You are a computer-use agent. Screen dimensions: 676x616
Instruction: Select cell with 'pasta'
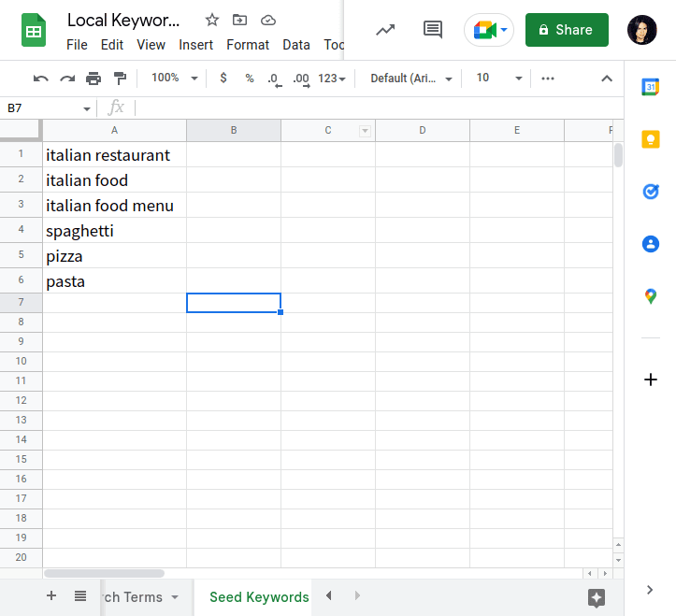(114, 281)
